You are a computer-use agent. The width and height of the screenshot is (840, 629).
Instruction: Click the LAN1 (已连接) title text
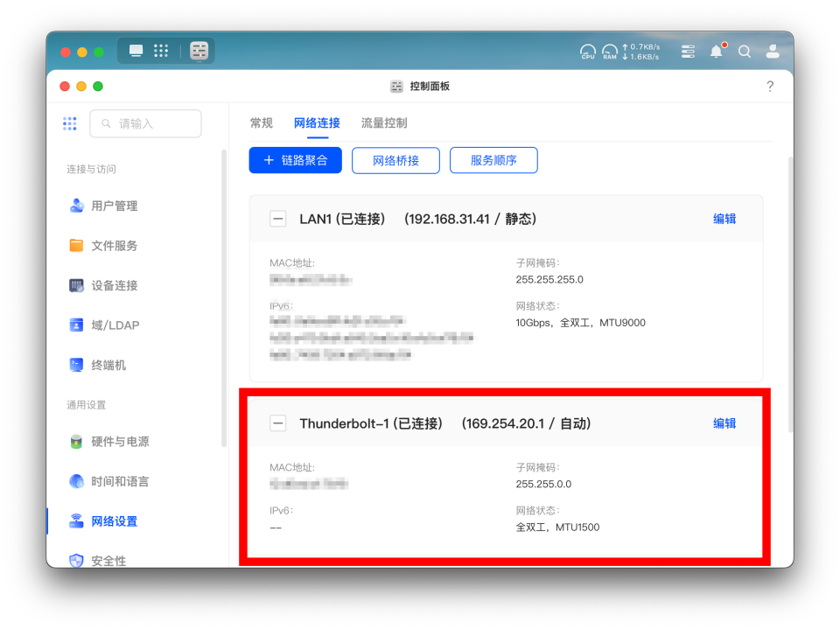click(342, 219)
